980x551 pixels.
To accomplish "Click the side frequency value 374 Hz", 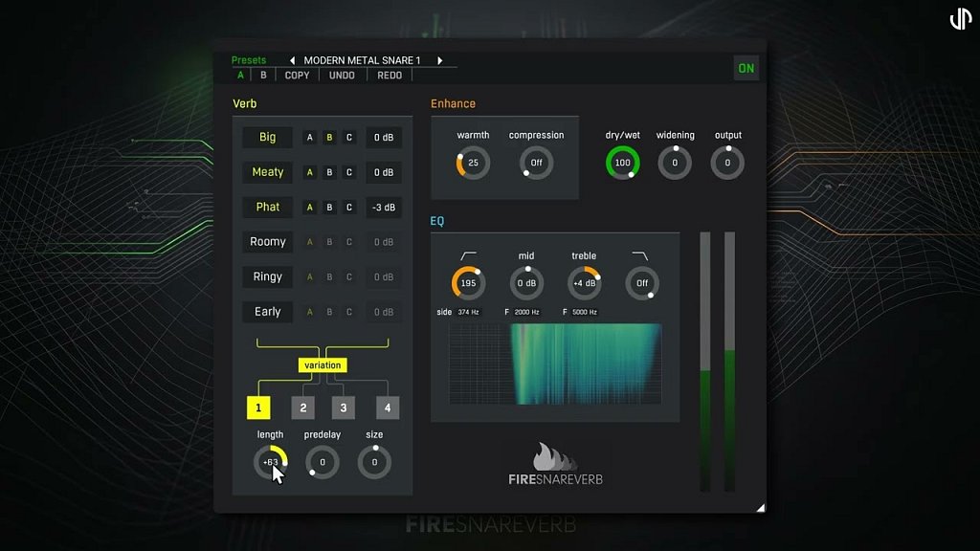I will pyautogui.click(x=468, y=312).
